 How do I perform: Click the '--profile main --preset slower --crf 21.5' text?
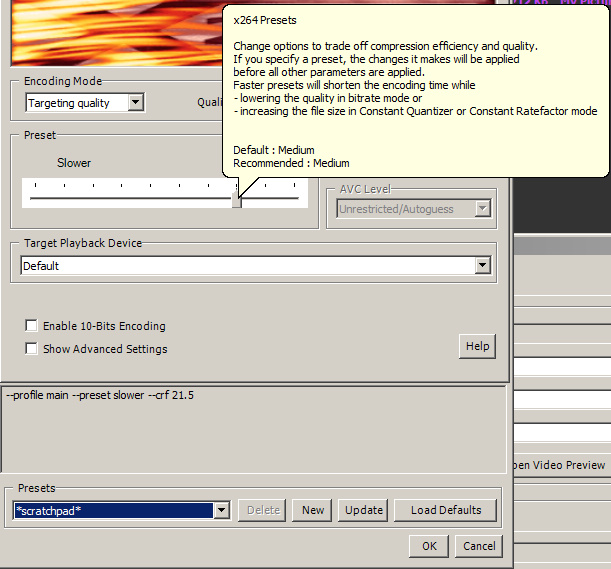click(100, 395)
